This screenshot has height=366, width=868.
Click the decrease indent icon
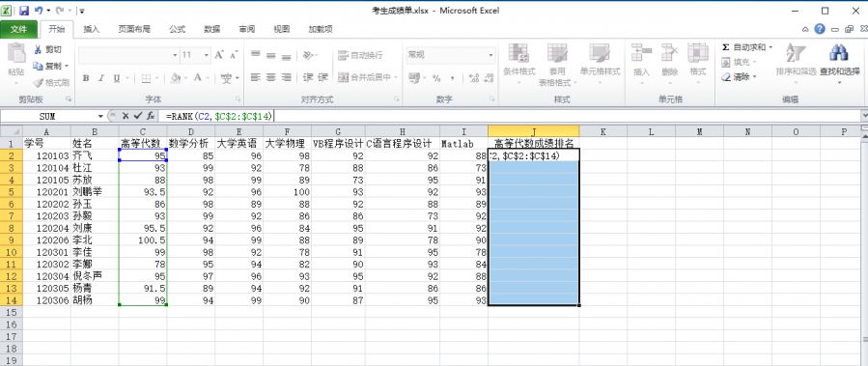click(308, 77)
